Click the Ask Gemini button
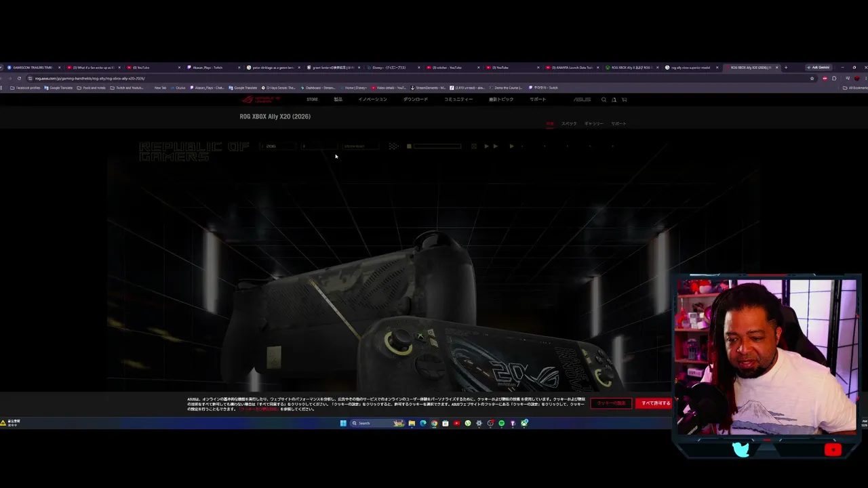Image resolution: width=868 pixels, height=488 pixels. click(x=818, y=67)
